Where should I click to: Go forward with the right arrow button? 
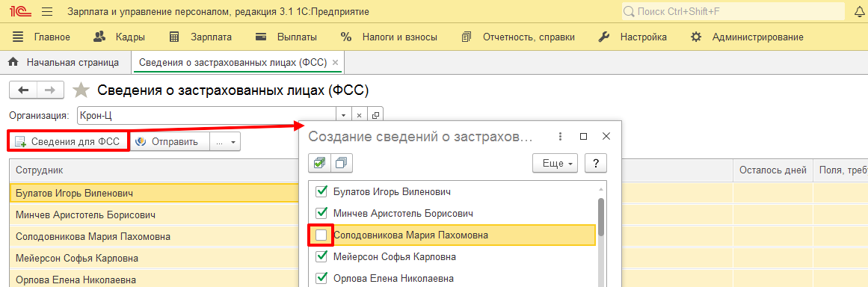(50, 90)
